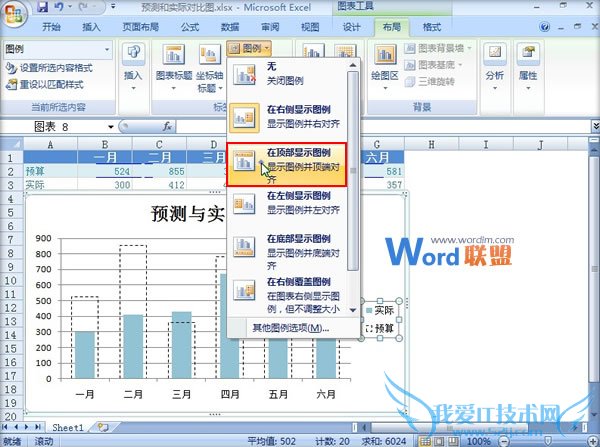Open 图表基底 chart floor option
Viewport: 600px width, 447px height.
434,65
